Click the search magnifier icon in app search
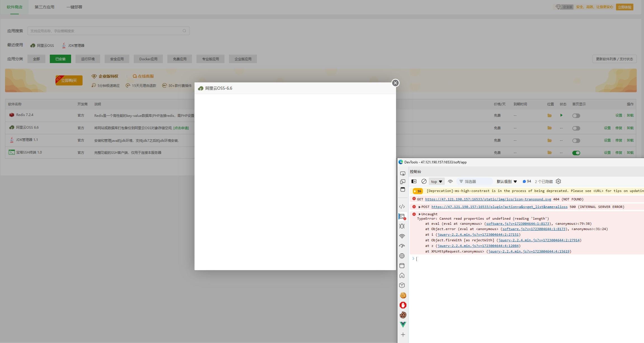Image resolution: width=644 pixels, height=343 pixels. [x=184, y=31]
